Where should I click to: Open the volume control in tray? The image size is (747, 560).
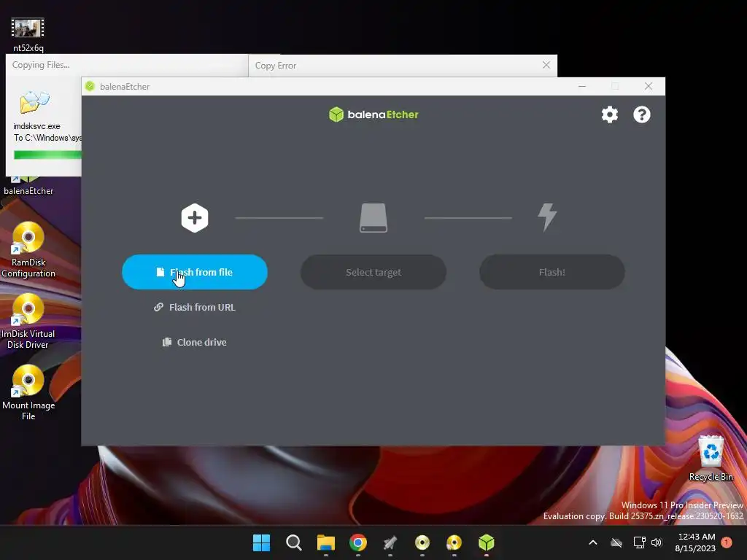tap(657, 542)
